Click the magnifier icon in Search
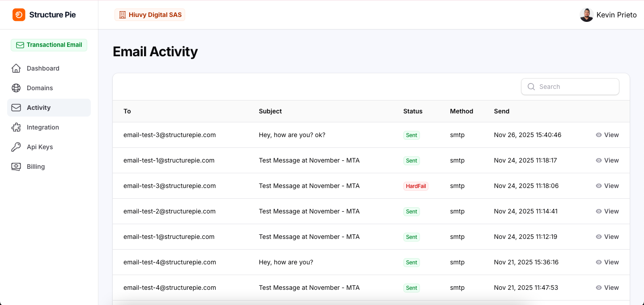Viewport: 644px width, 305px height. point(531,87)
